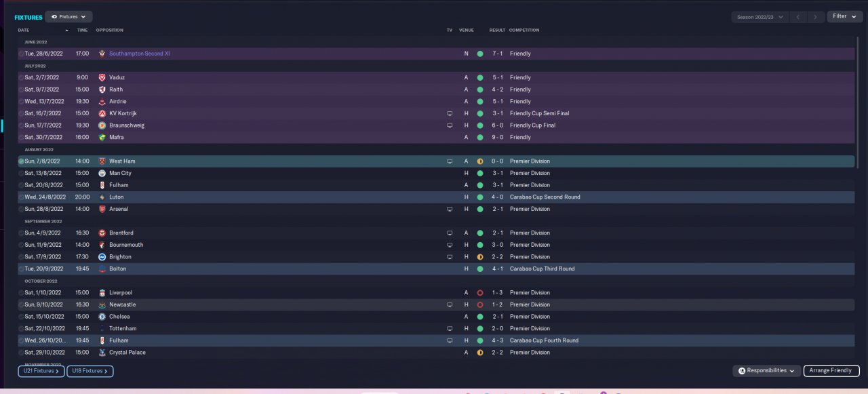Click TV broadcast icon on Newcastle fixture
Image resolution: width=868 pixels, height=394 pixels.
point(449,305)
